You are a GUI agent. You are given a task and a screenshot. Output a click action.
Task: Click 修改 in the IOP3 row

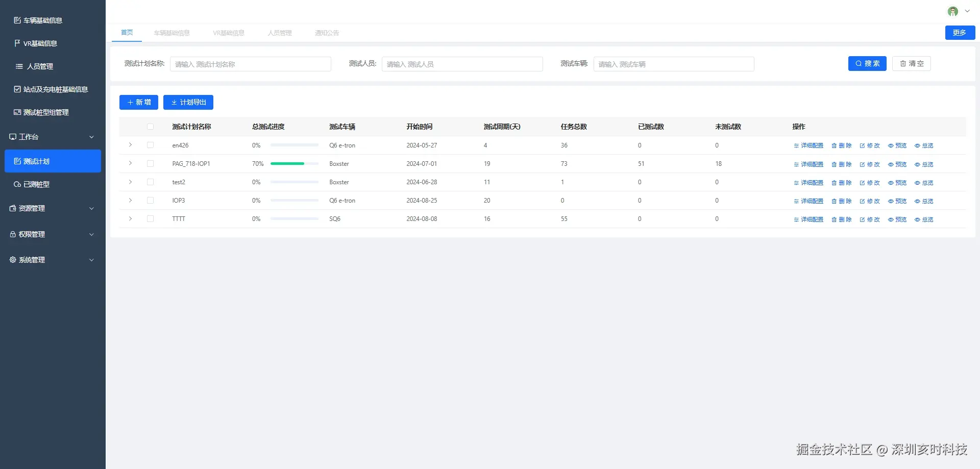tap(870, 201)
